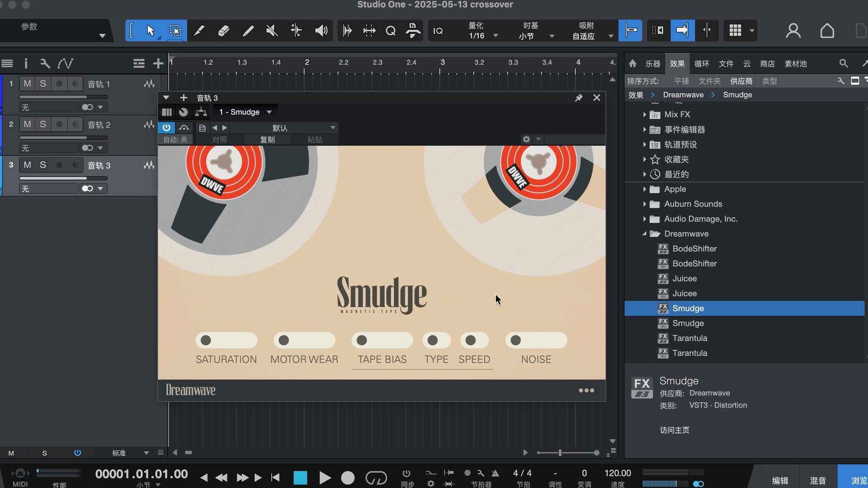
Task: Select the Paint (pencil) tool
Action: coord(248,31)
